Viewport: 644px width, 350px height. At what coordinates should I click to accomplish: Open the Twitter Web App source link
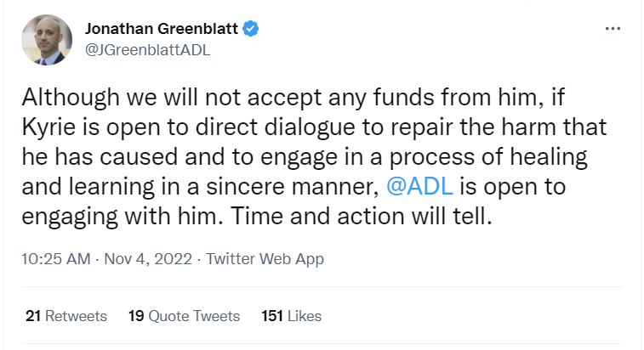[x=265, y=259]
